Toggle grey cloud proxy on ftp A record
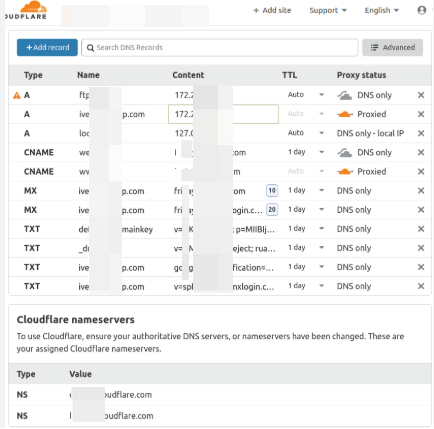 345,95
